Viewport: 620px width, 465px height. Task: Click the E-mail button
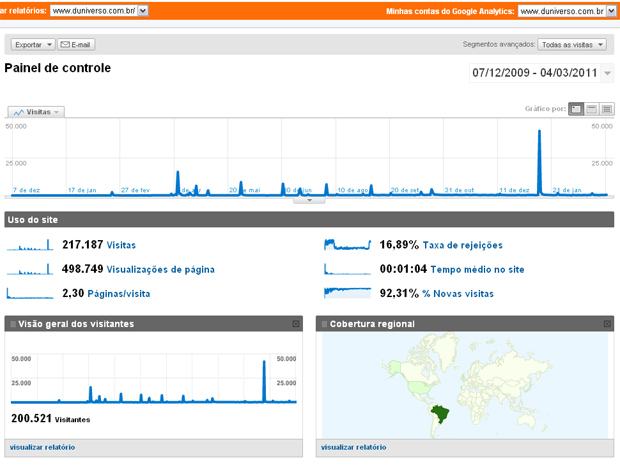(77, 45)
